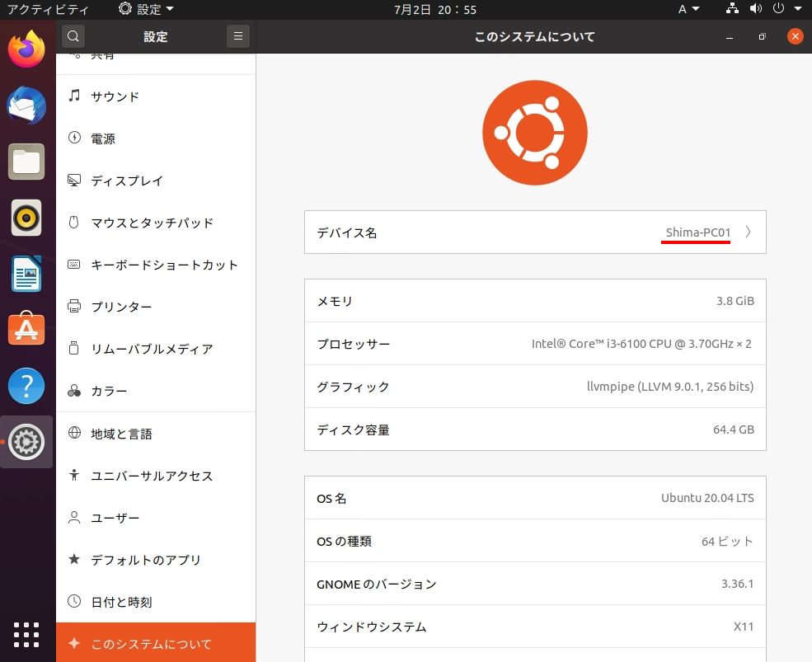The width and height of the screenshot is (812, 662).
Task: Open the Files manager in dock
Action: (x=26, y=162)
